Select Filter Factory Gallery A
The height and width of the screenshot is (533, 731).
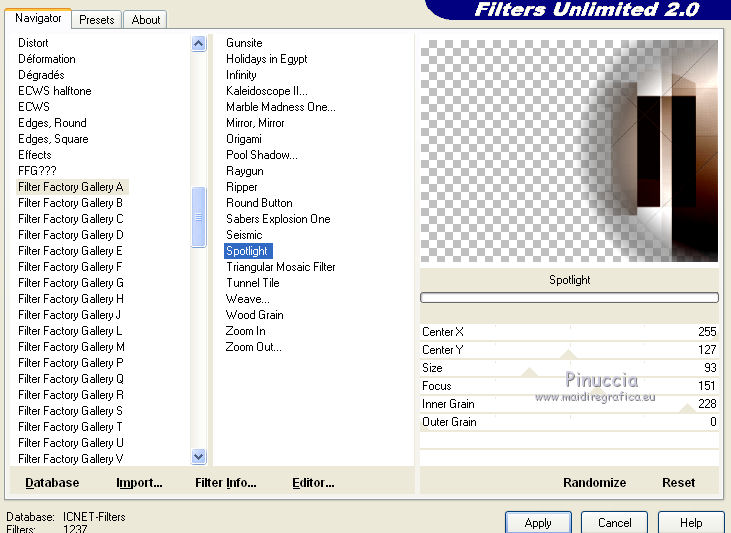click(70, 187)
